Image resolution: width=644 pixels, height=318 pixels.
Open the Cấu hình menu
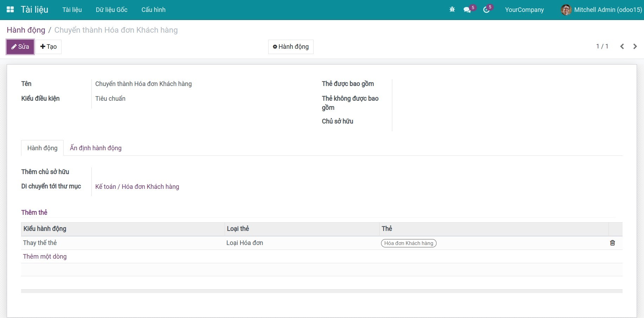(x=153, y=10)
